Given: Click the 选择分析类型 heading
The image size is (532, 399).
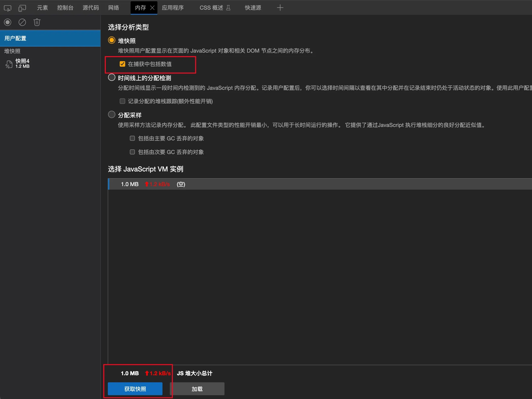Looking at the screenshot, I should click(x=128, y=27).
